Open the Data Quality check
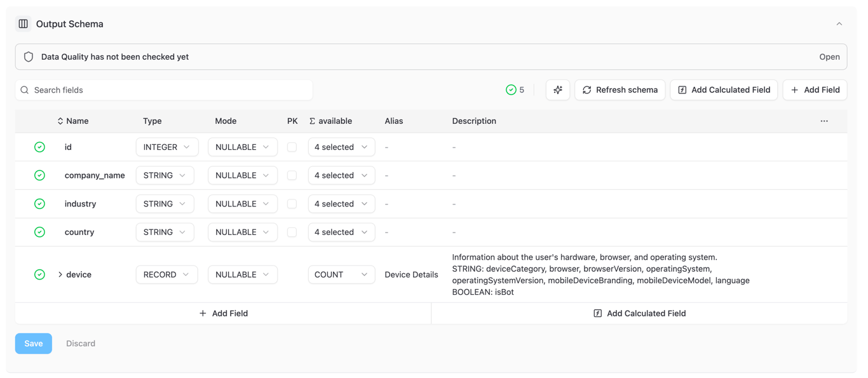Image resolution: width=868 pixels, height=378 pixels. [829, 57]
